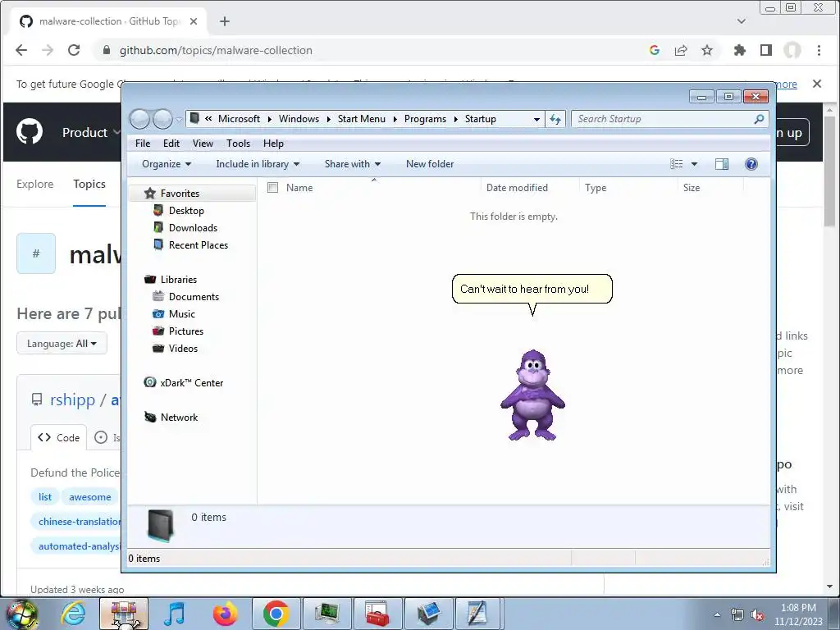Expand the Organize dropdown
Screen dimensions: 840x630
tap(166, 164)
